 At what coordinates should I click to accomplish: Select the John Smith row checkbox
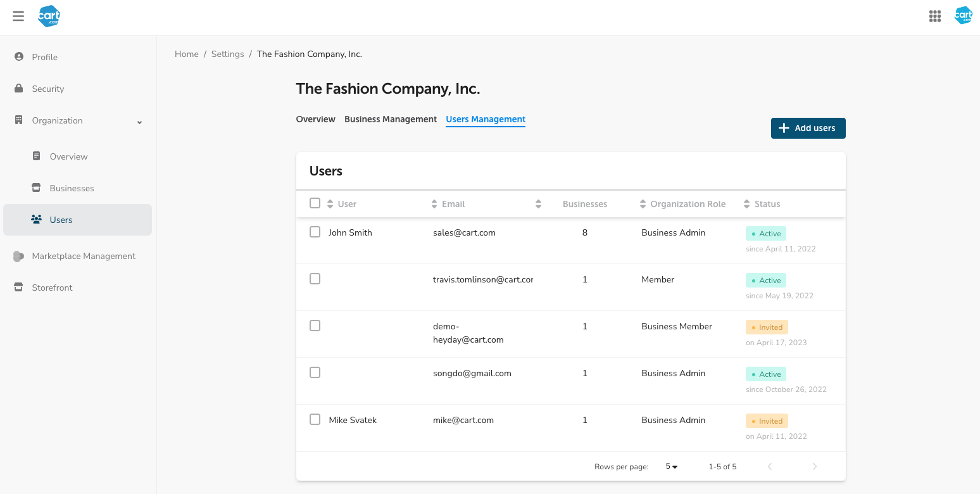tap(315, 232)
